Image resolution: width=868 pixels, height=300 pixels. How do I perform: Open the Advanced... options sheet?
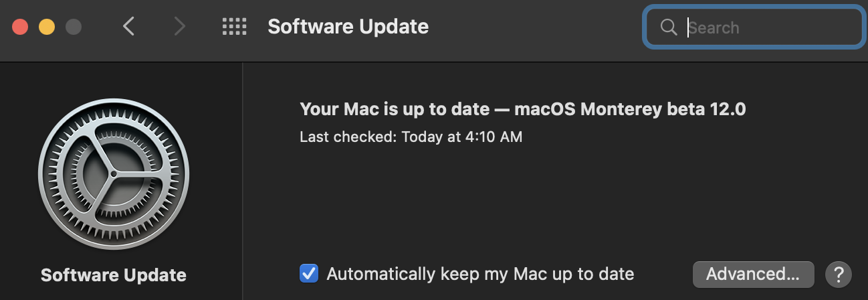pos(752,274)
